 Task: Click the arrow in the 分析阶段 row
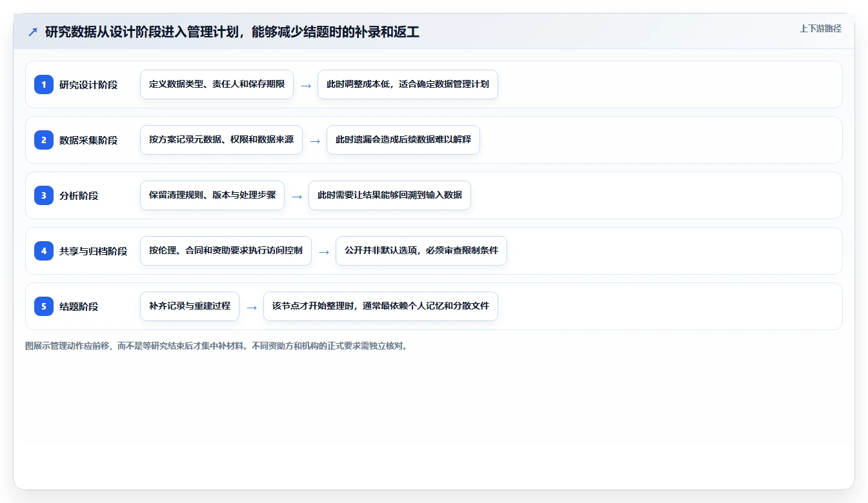click(297, 196)
